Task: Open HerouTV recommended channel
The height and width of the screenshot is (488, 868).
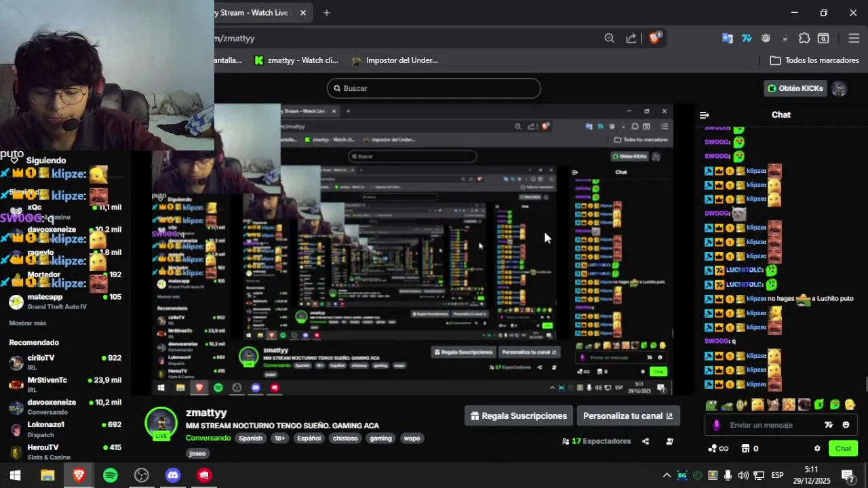Action: point(65,451)
